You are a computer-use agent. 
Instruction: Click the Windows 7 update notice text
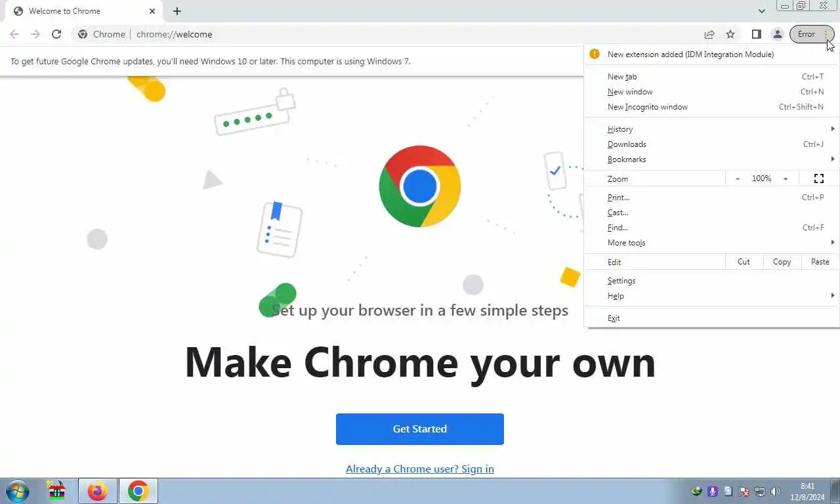pos(210,61)
